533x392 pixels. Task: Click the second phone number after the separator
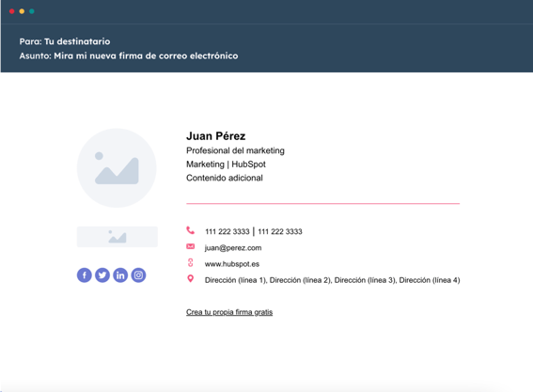280,231
